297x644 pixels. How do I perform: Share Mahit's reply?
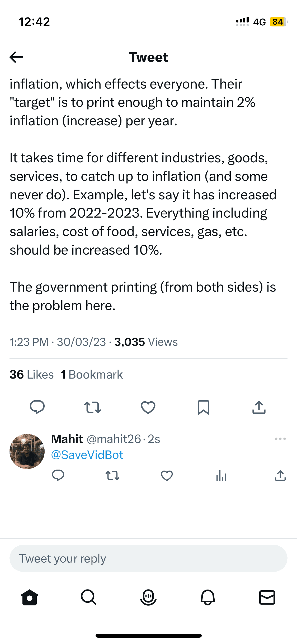(x=280, y=476)
